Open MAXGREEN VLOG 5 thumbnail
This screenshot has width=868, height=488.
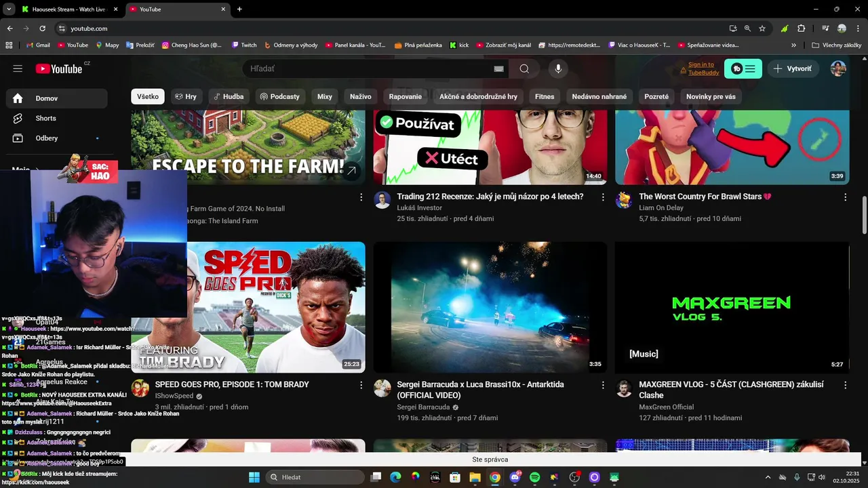click(x=732, y=307)
